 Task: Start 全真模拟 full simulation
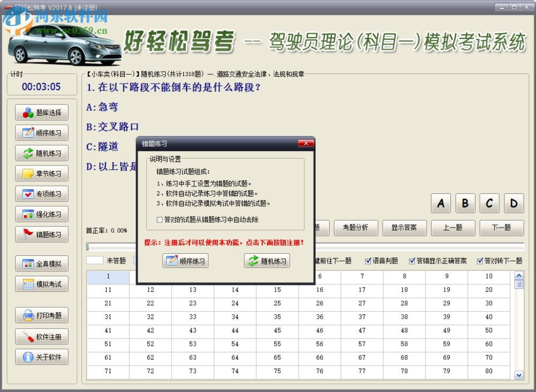41,263
